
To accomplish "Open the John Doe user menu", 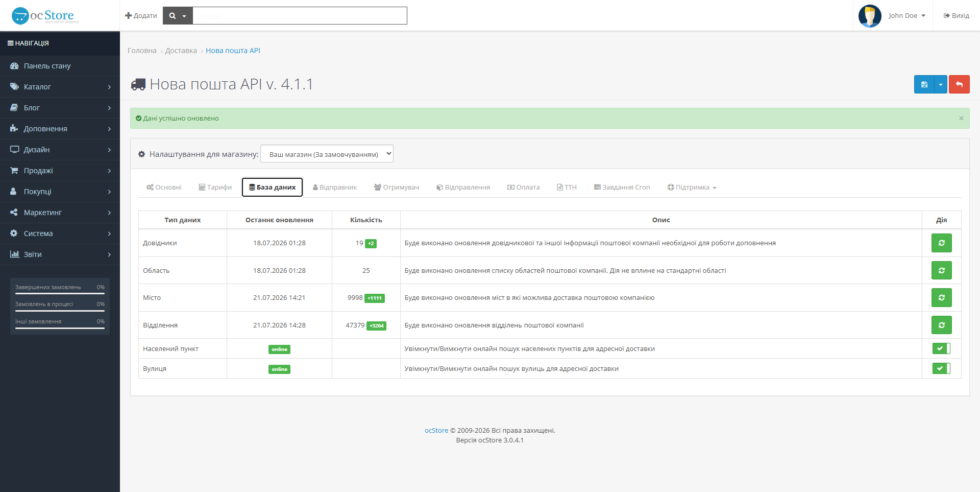I will tap(907, 16).
